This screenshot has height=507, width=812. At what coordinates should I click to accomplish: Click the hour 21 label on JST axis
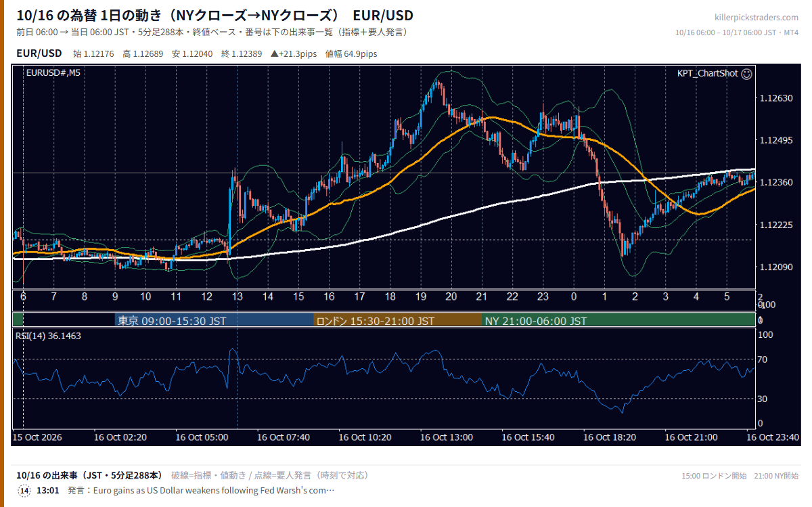tap(482, 296)
